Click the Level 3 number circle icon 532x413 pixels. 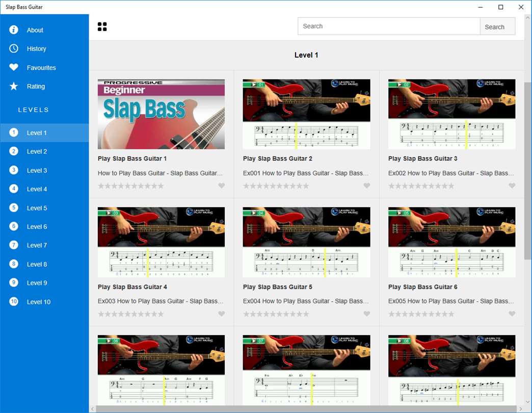pyautogui.click(x=14, y=170)
